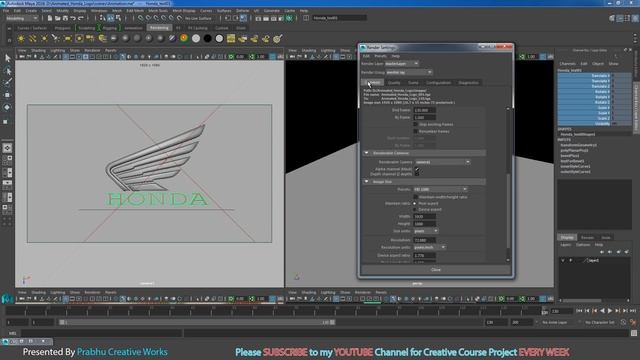640x360 pixels.
Task: Click the Visibility channel row
Action: tap(594, 124)
